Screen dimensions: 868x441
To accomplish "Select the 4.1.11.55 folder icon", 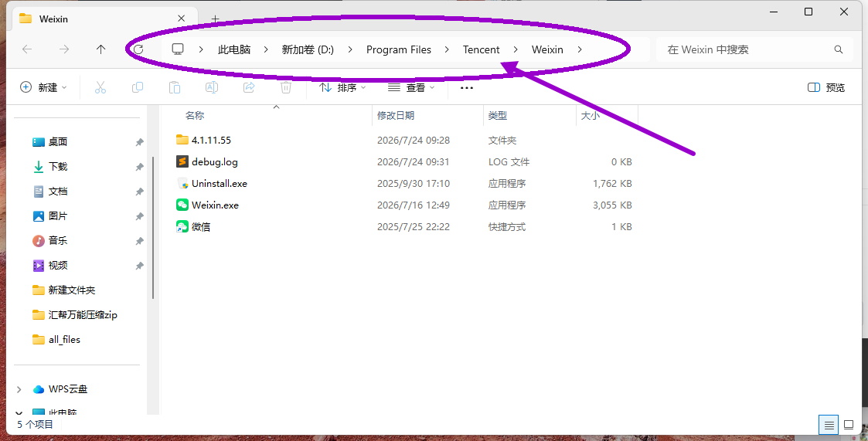I will click(182, 140).
